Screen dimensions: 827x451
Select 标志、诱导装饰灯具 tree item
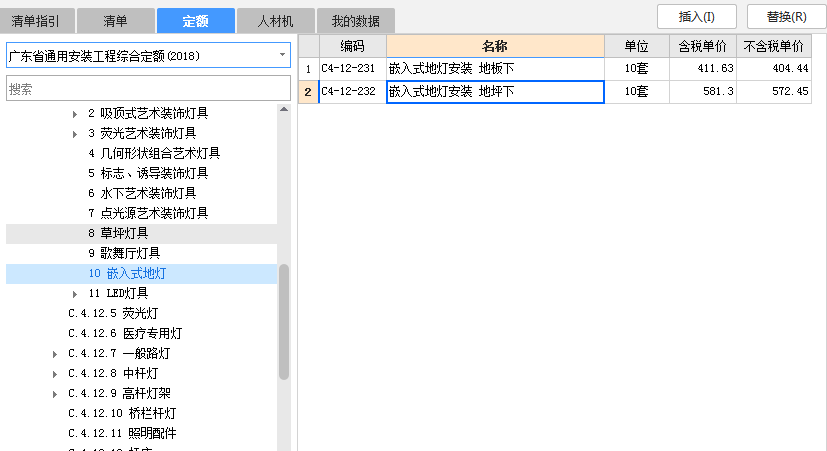coord(148,174)
